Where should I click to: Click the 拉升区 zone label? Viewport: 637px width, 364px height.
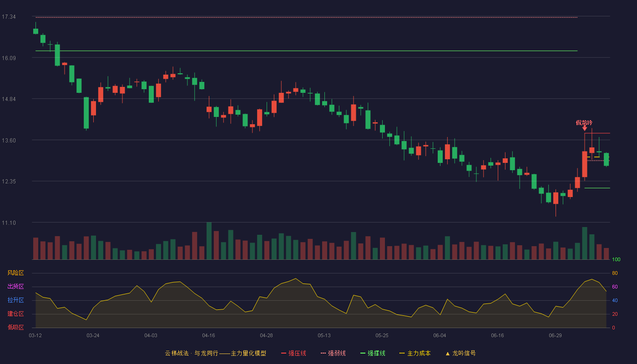coord(15,300)
